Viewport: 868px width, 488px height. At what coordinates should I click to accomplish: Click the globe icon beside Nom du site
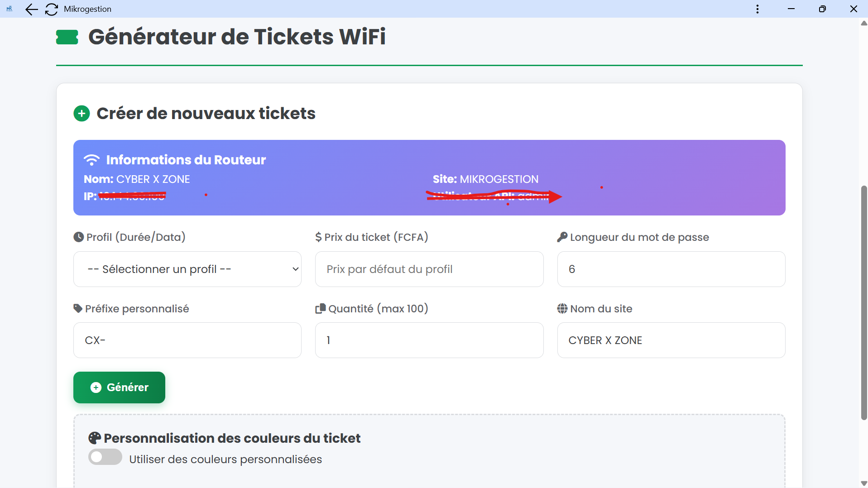562,308
